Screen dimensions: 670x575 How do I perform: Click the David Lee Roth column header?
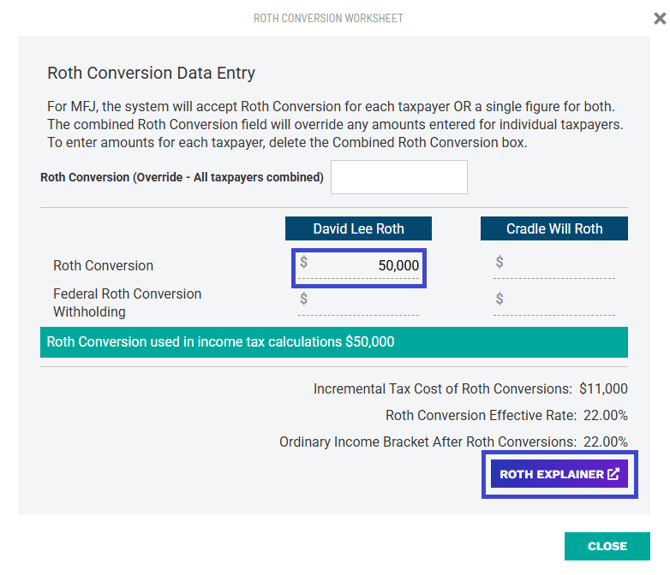click(x=358, y=229)
